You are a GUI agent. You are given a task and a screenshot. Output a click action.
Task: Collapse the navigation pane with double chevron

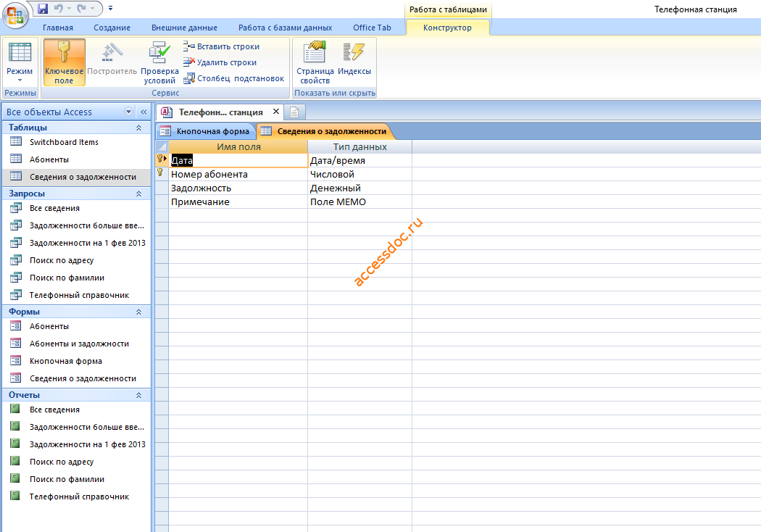(x=144, y=112)
